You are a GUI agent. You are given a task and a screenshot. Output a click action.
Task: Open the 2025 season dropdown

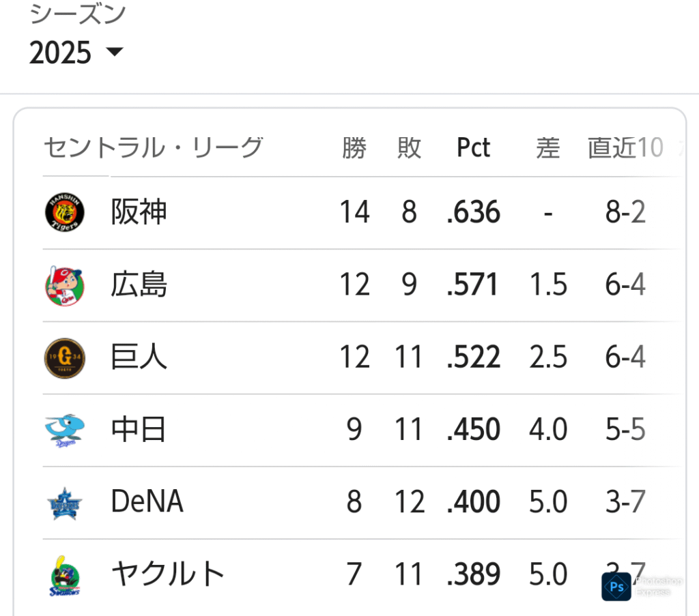point(76,53)
